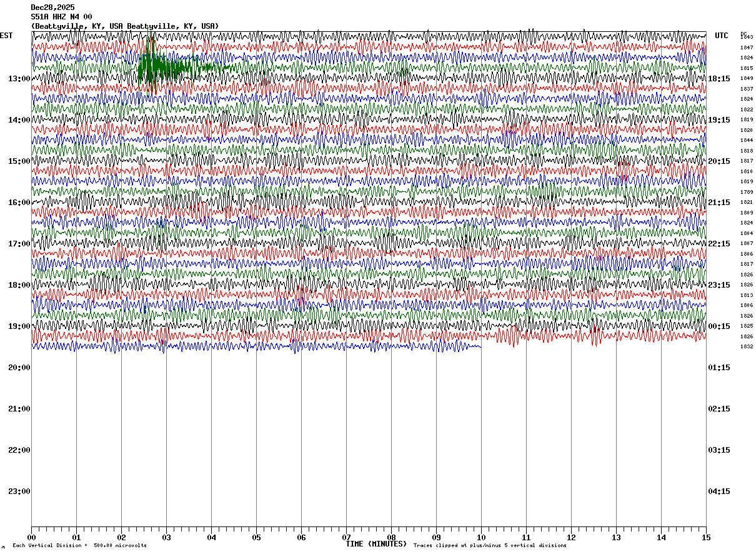Select the 13:00 EST time label
This screenshot has height=554, width=756.
click(x=19, y=78)
